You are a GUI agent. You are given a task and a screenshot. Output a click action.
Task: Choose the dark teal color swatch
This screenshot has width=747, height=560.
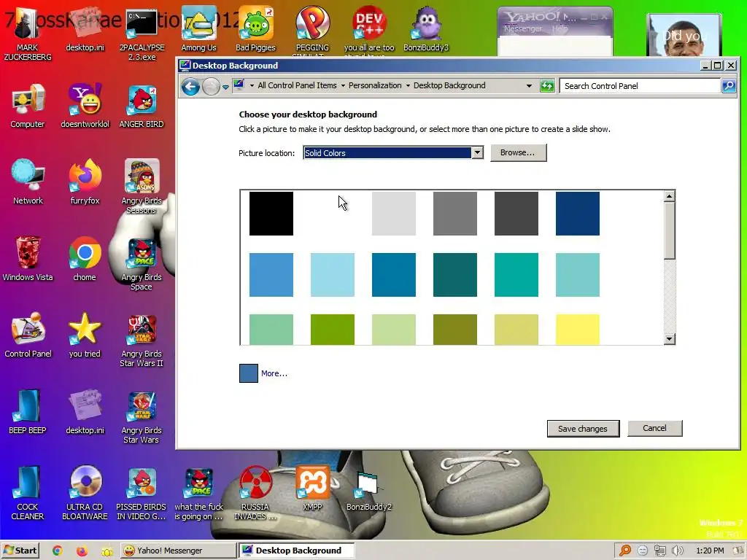pyautogui.click(x=455, y=275)
